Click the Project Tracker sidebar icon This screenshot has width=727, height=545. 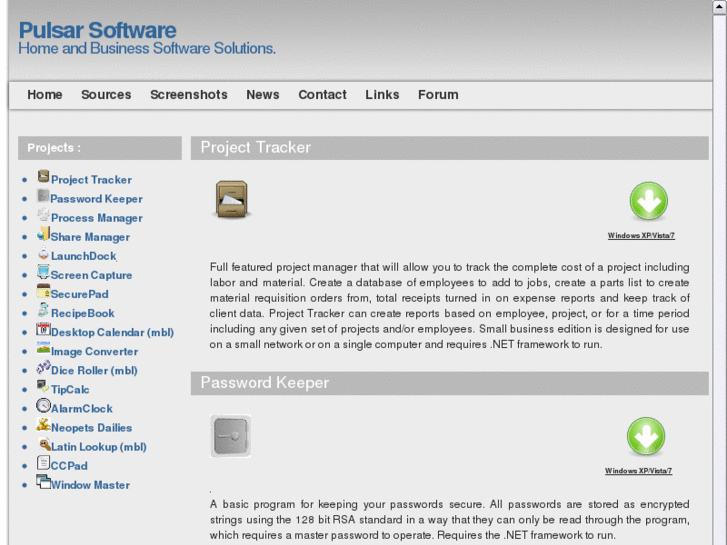[44, 176]
